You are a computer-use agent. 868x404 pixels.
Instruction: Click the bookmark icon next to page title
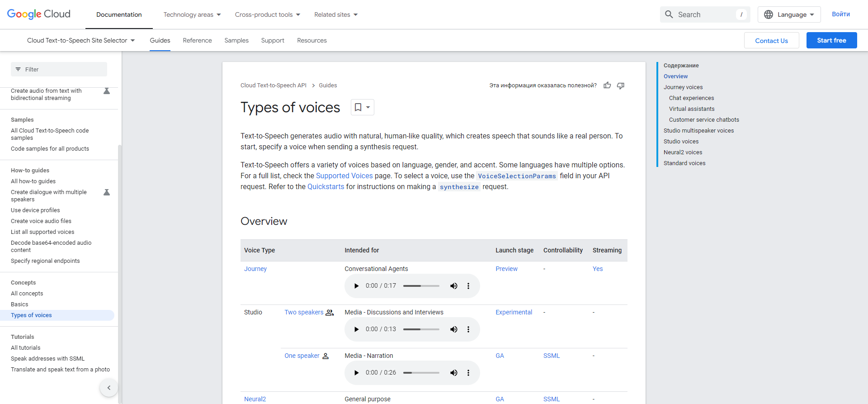click(x=358, y=107)
